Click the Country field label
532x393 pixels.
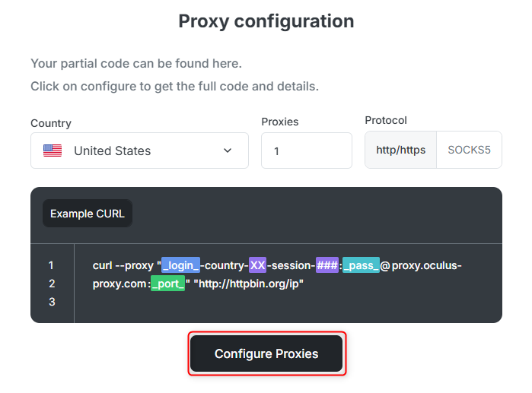click(51, 123)
